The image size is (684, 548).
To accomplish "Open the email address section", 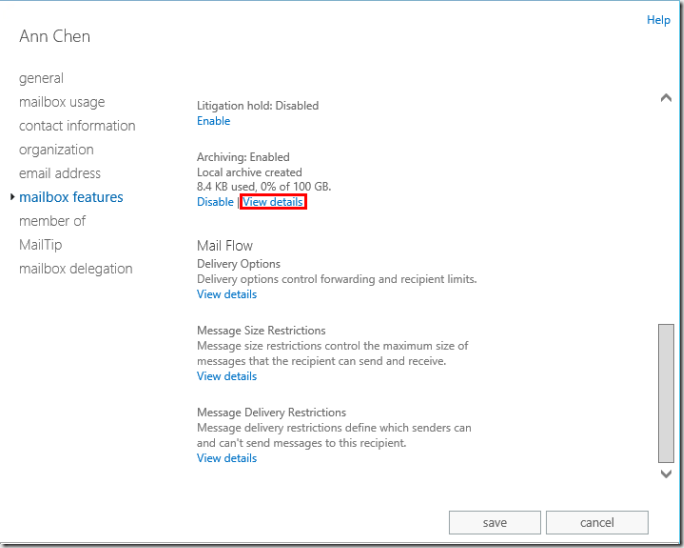I will pyautogui.click(x=60, y=173).
